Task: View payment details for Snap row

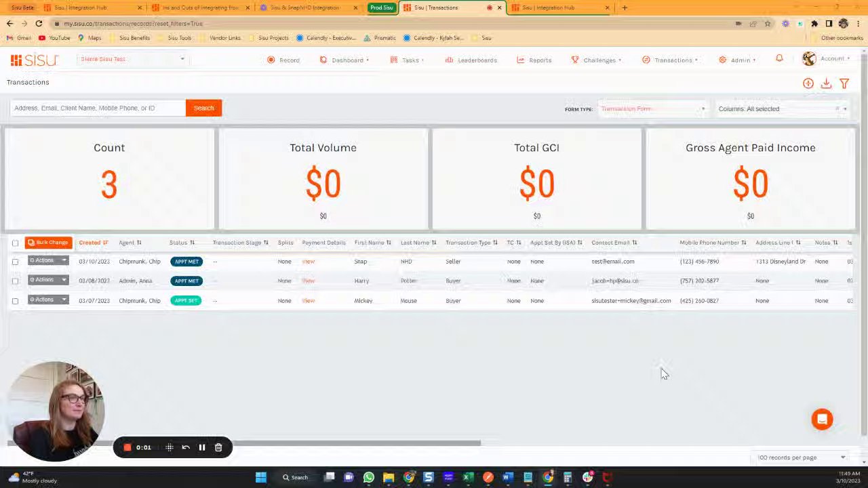Action: [309, 262]
